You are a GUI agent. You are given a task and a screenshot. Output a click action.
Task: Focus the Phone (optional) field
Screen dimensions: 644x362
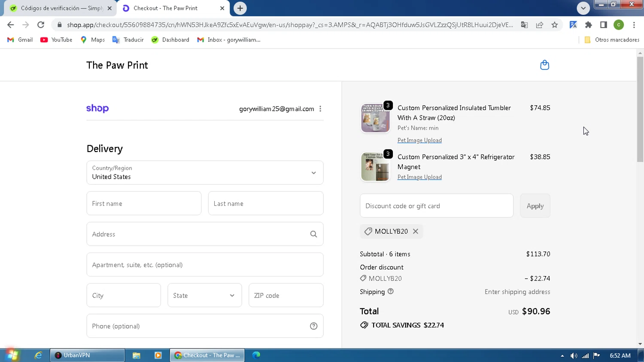pyautogui.click(x=205, y=326)
